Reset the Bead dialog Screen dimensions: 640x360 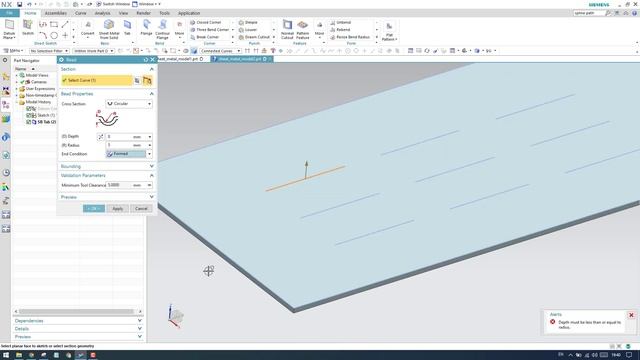[x=146, y=60]
